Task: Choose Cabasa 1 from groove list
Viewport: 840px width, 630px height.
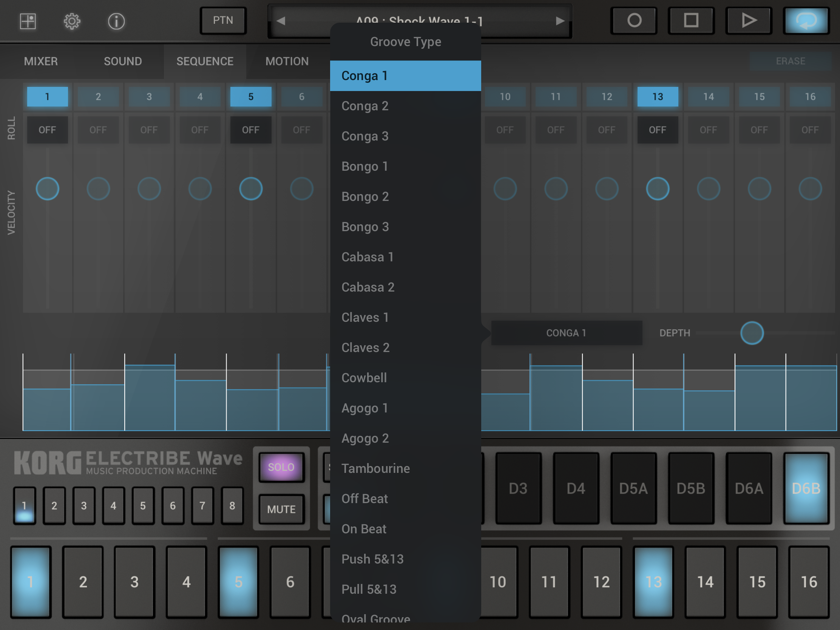Action: click(405, 257)
